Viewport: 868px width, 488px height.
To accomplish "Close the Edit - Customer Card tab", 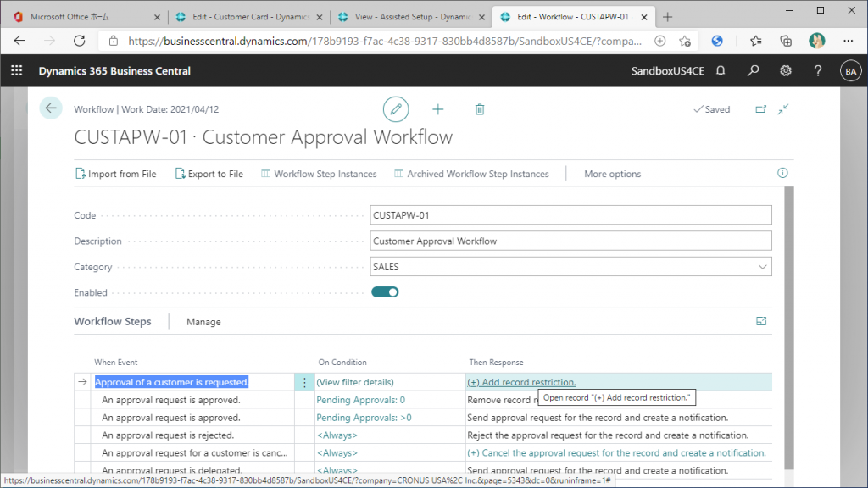I will (320, 17).
